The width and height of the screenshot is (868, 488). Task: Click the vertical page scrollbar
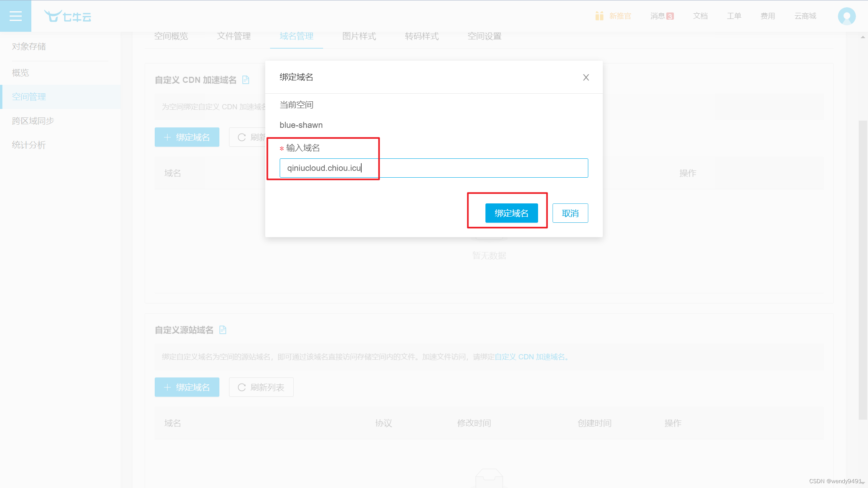point(862,269)
